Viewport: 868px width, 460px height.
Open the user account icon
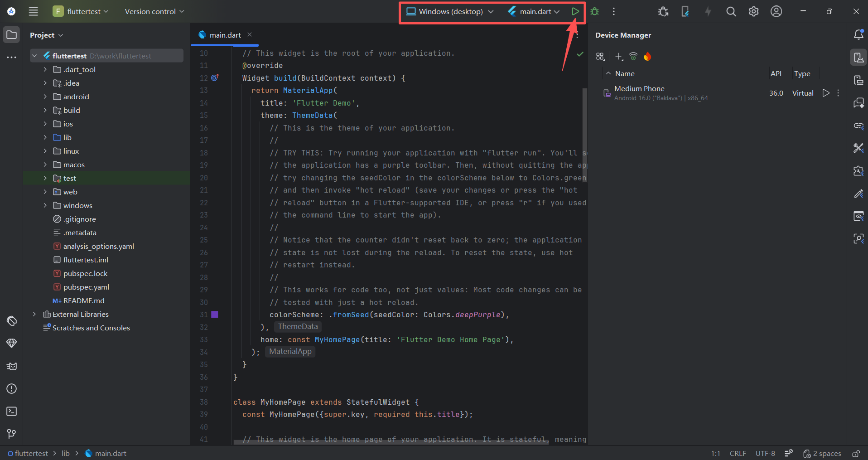coord(776,11)
